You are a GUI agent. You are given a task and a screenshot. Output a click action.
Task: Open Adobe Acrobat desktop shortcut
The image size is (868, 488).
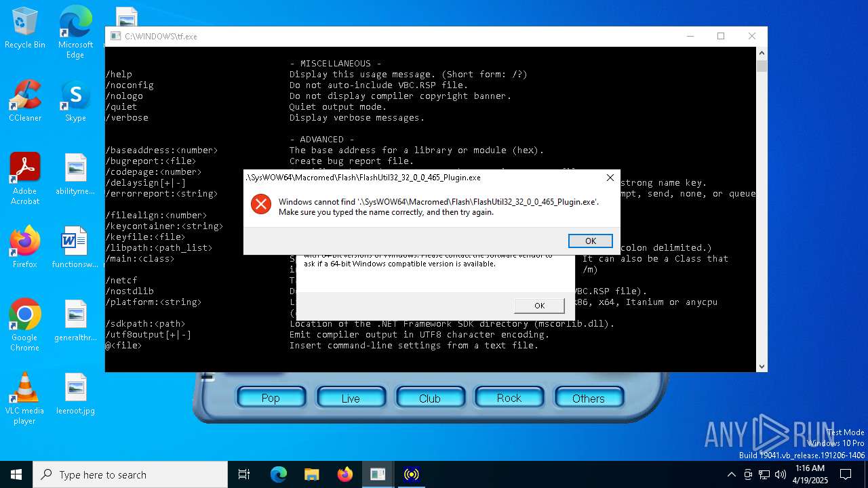coord(25,179)
